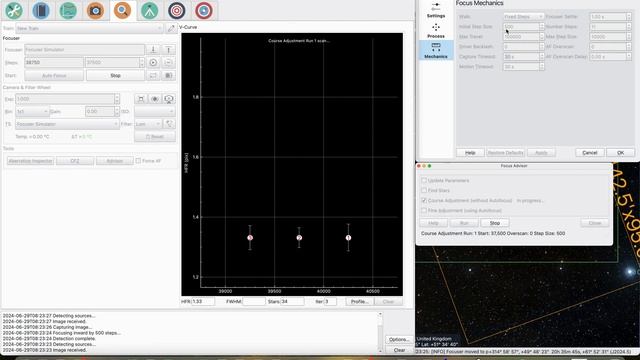The width and height of the screenshot is (640, 360).
Task: Click the capture frame icon
Action: point(153,76)
